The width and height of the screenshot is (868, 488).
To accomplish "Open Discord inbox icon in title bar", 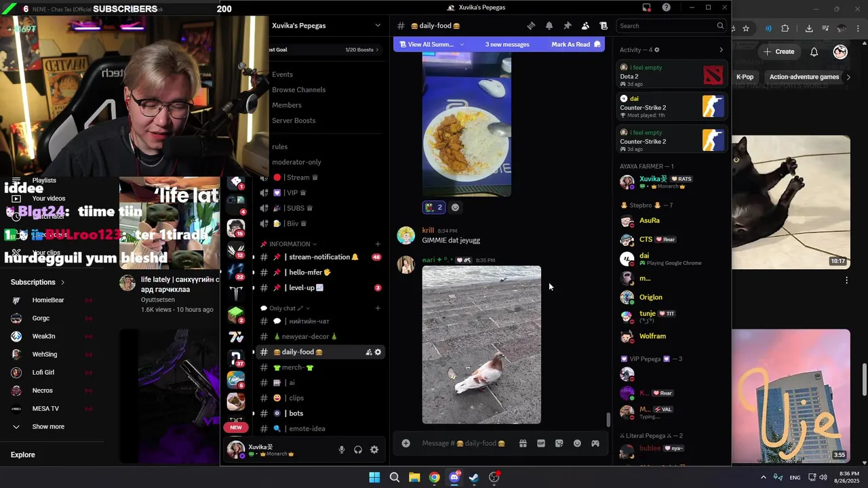I will pyautogui.click(x=647, y=7).
